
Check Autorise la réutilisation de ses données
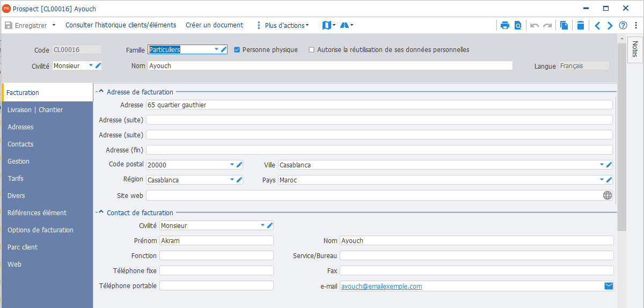pos(311,50)
